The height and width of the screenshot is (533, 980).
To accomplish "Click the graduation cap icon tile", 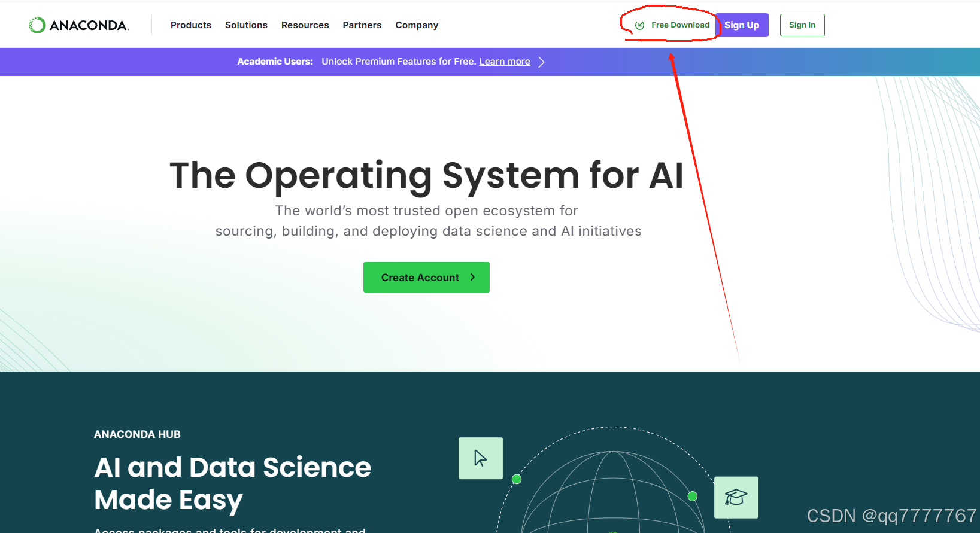I will [736, 497].
